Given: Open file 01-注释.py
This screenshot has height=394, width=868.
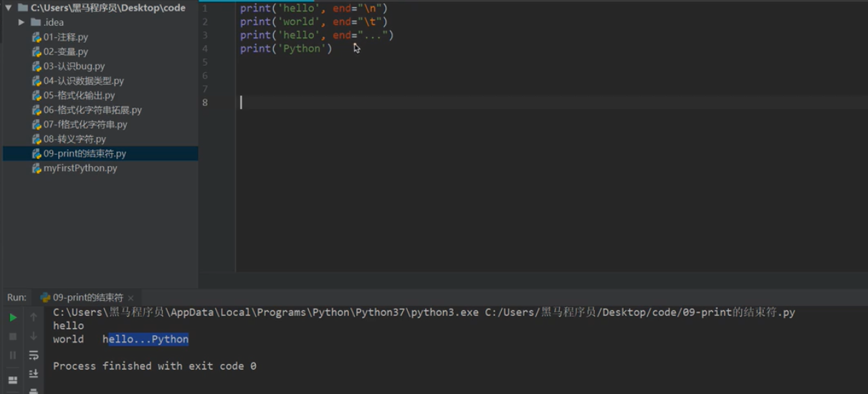Looking at the screenshot, I should click(65, 37).
